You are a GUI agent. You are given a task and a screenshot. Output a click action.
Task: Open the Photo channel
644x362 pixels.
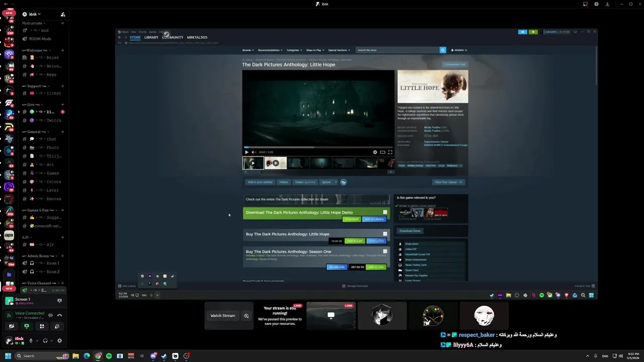[x=44, y=147]
